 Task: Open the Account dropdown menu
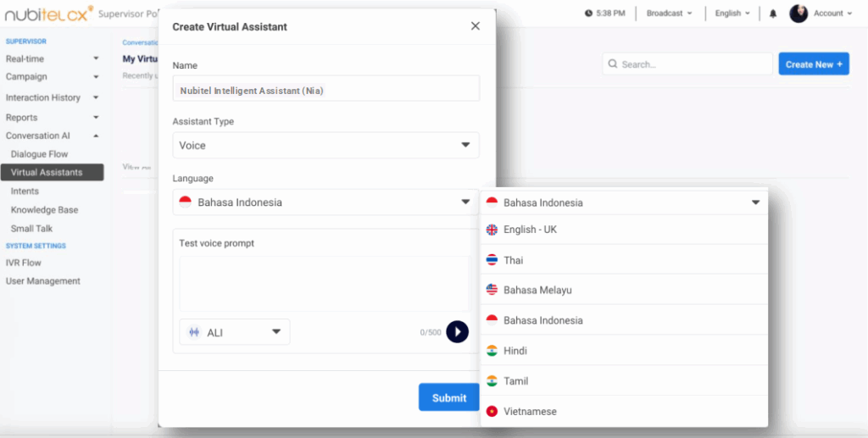[x=832, y=14]
